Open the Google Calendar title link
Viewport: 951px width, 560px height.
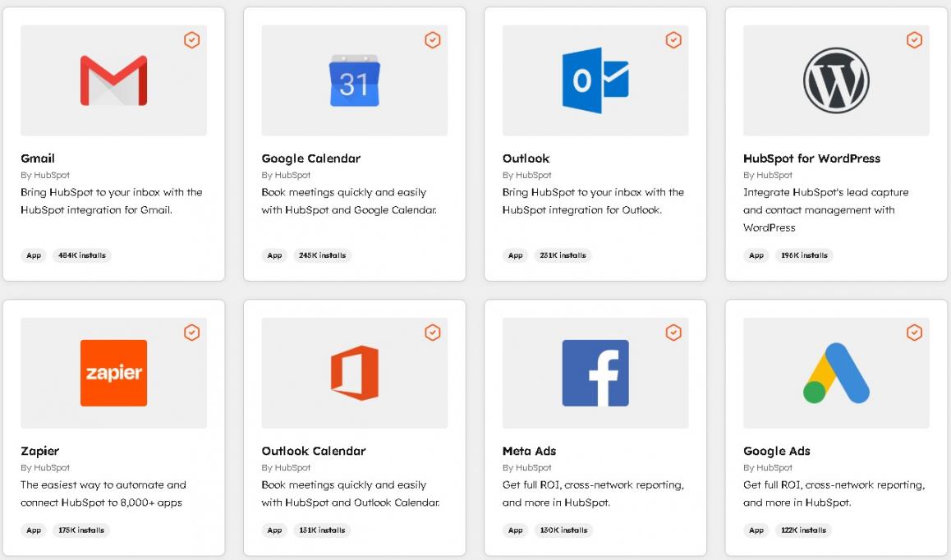pos(310,158)
